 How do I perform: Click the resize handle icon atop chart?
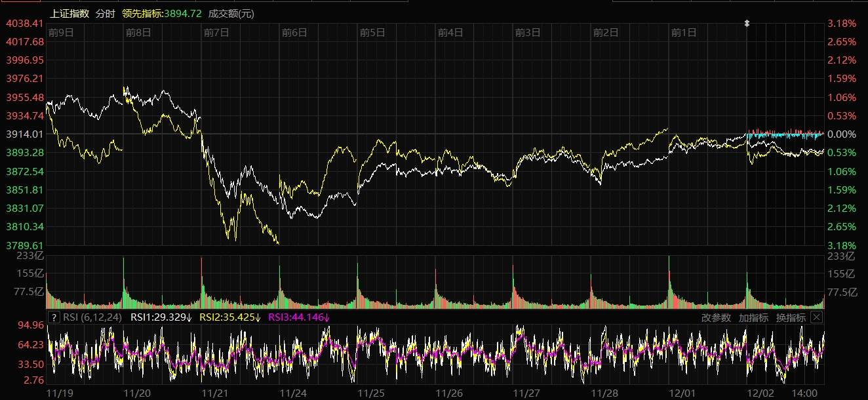tap(747, 24)
